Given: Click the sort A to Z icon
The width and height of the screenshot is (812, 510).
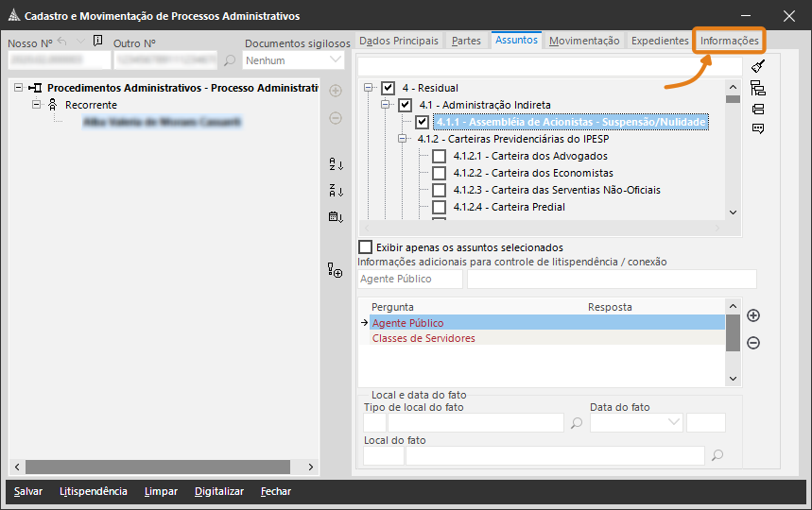Looking at the screenshot, I should coord(336,164).
